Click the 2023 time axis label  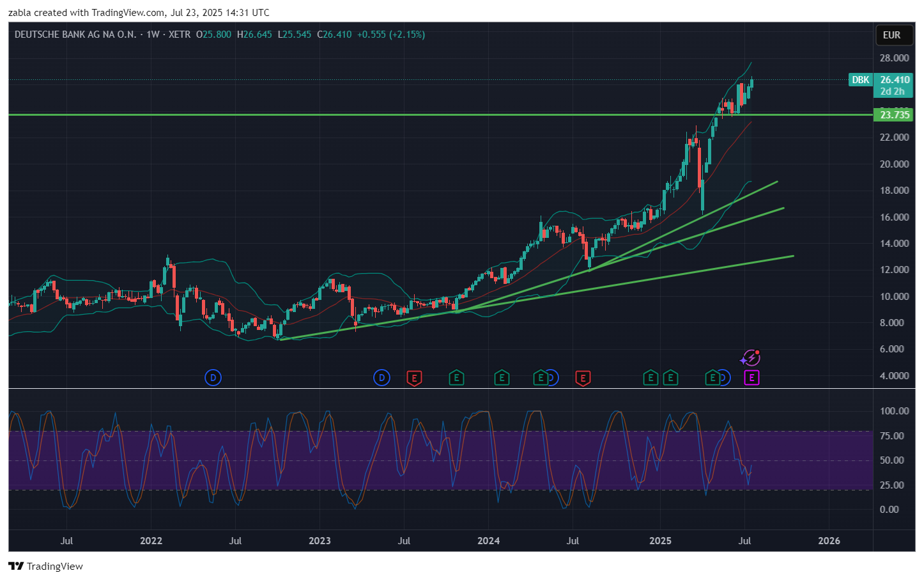point(320,541)
